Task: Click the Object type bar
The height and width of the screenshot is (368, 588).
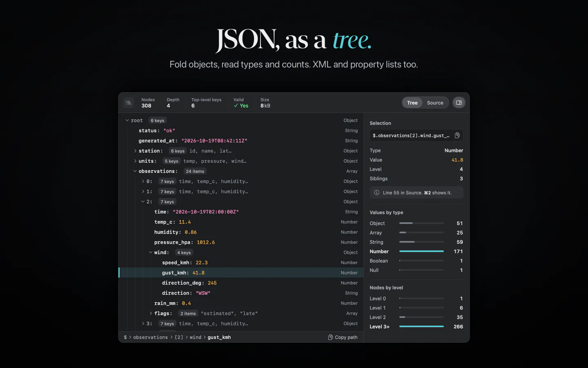Action: pos(421,223)
